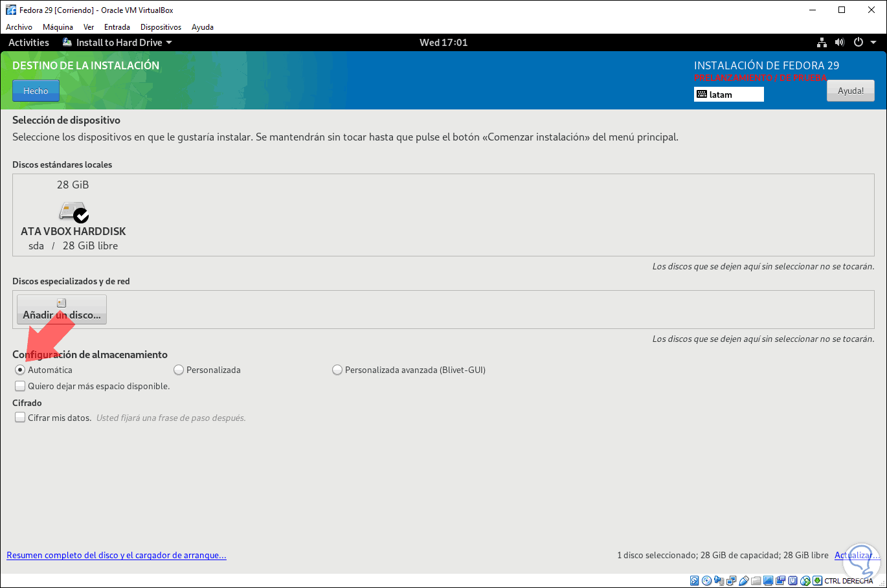The image size is (887, 588).
Task: Click the latam keyboard layout indicator
Action: [x=729, y=95]
